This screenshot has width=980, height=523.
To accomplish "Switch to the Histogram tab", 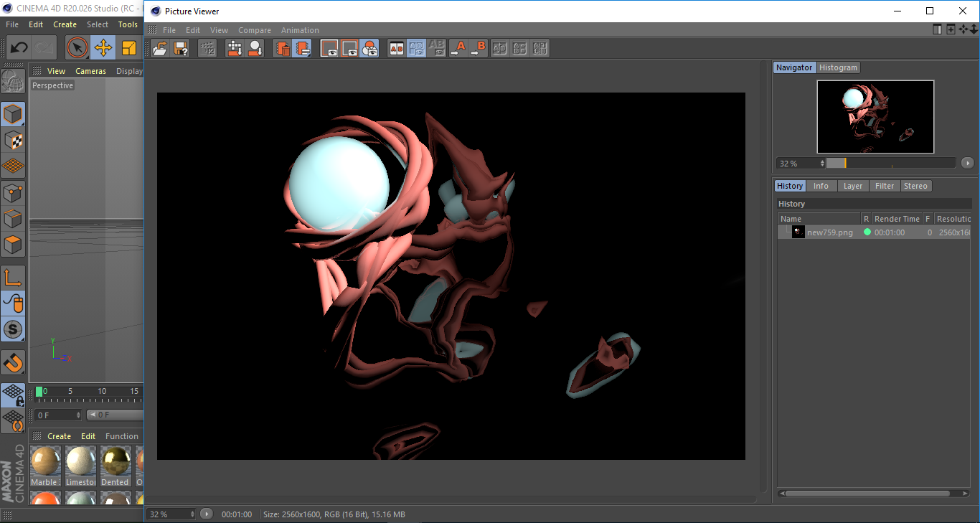I will [x=838, y=67].
